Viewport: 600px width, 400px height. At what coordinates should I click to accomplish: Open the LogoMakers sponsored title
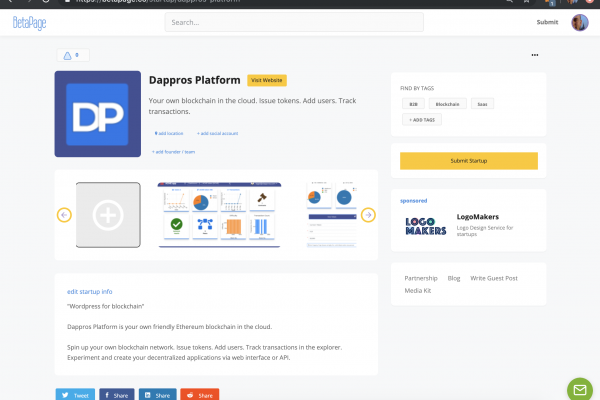(x=478, y=217)
